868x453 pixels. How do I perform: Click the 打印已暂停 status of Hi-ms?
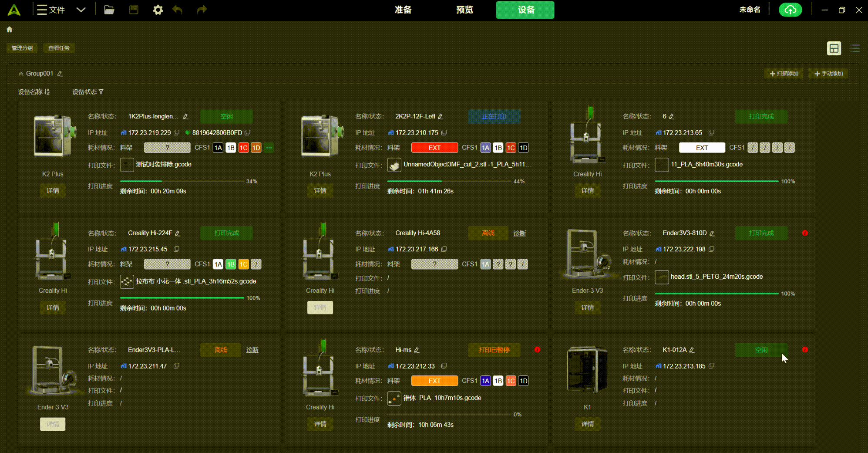[x=494, y=350]
